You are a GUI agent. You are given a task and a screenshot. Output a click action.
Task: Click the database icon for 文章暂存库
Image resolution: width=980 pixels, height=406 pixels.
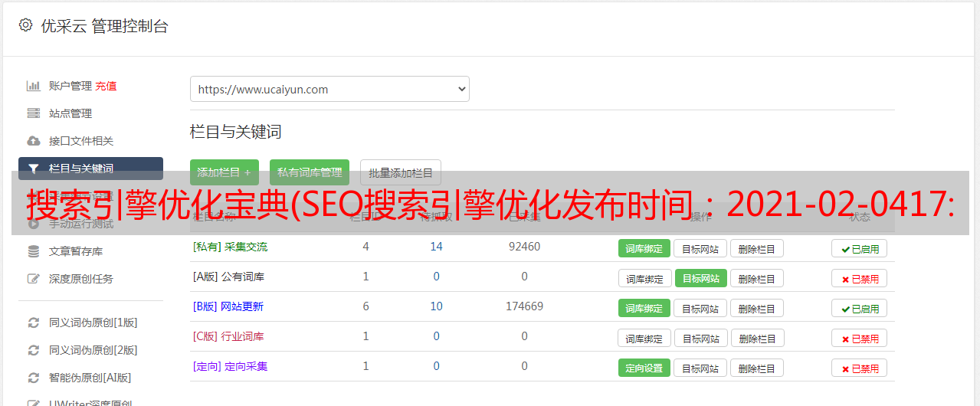[34, 251]
